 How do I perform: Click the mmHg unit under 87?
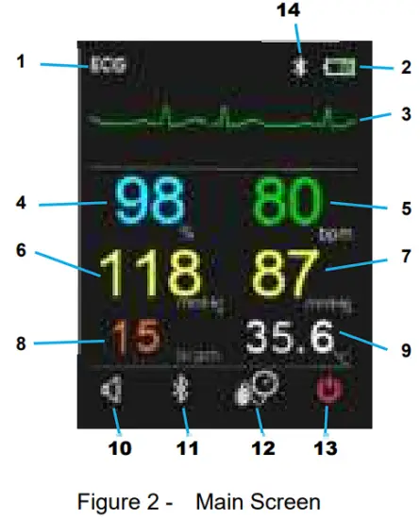click(328, 305)
